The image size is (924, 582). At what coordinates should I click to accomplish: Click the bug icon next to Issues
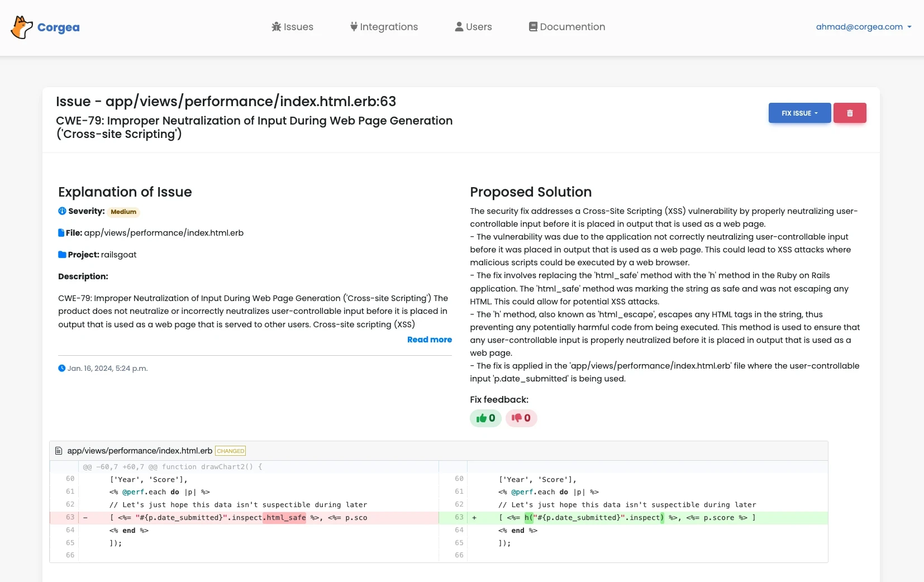[276, 27]
